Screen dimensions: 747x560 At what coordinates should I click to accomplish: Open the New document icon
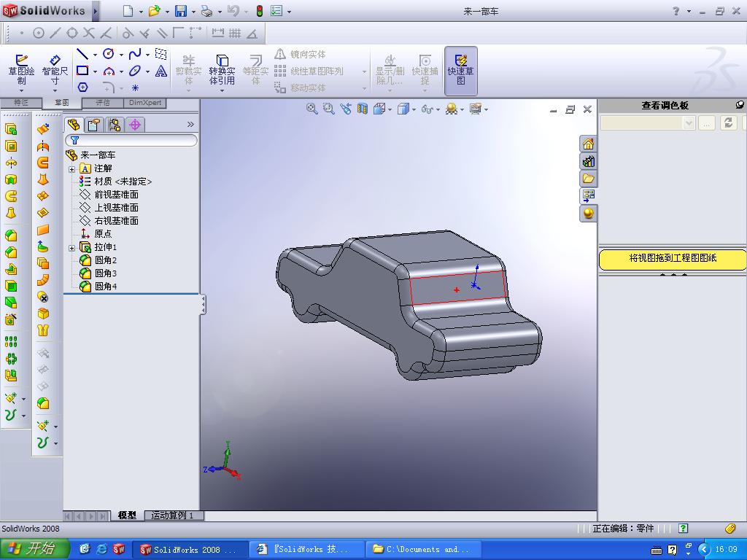(x=128, y=11)
